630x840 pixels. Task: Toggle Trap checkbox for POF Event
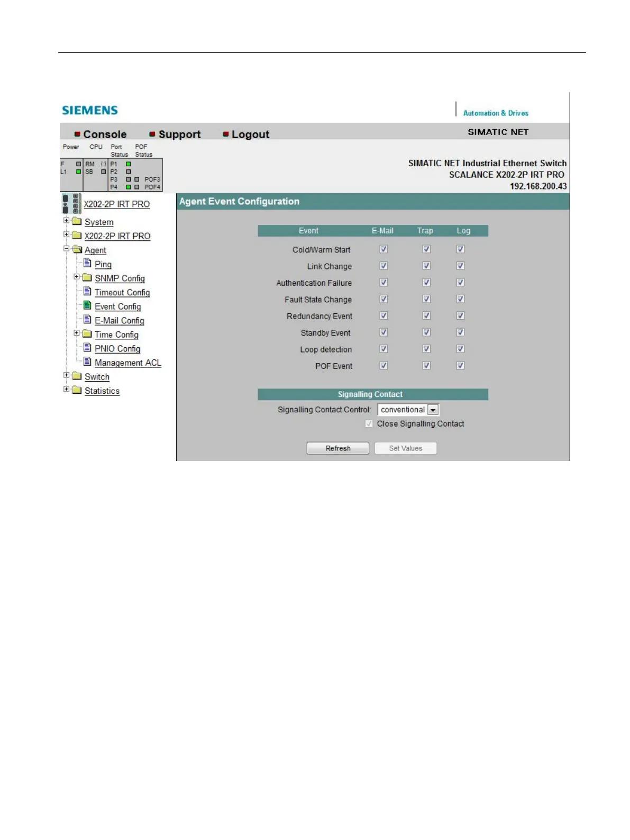click(x=426, y=365)
